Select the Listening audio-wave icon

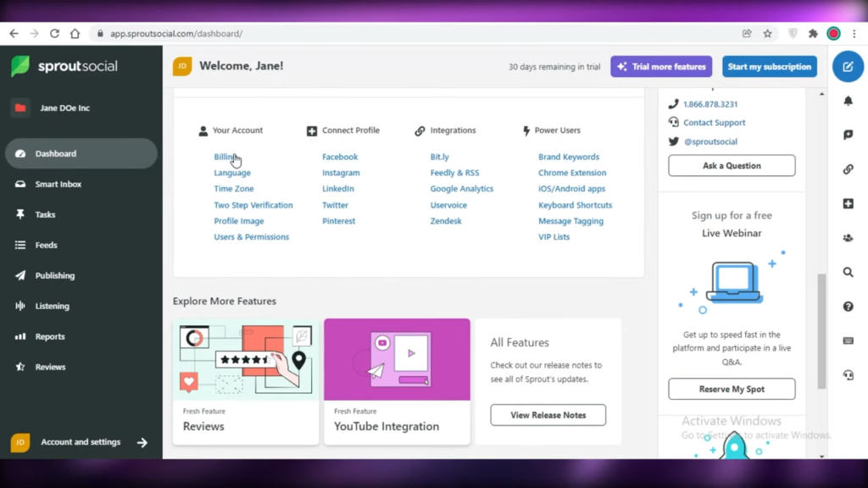(21, 306)
